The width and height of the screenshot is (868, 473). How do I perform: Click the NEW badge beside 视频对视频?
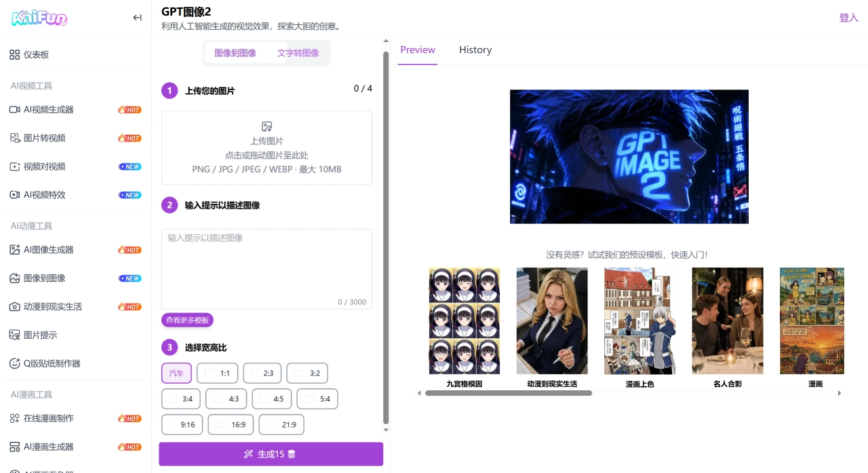[130, 167]
